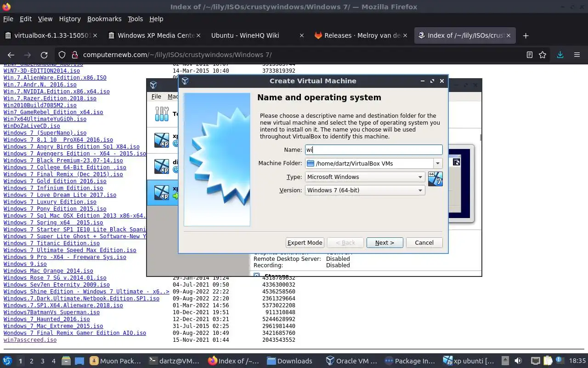Screen dimensions: 588x368
Task: Open VirtualBox Manager File menu
Action: pyautogui.click(x=156, y=97)
